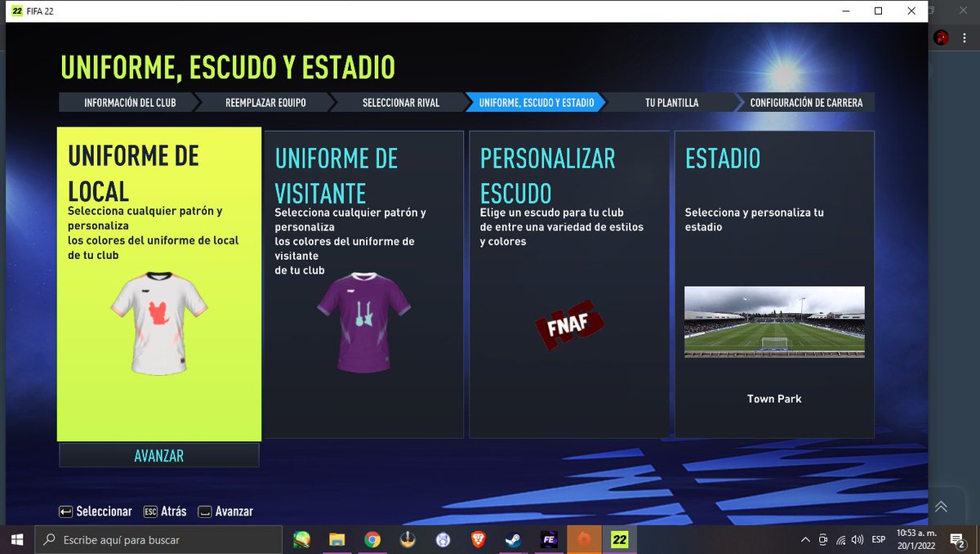This screenshot has height=554, width=980.
Task: Open the volume control in the tray
Action: 857,539
